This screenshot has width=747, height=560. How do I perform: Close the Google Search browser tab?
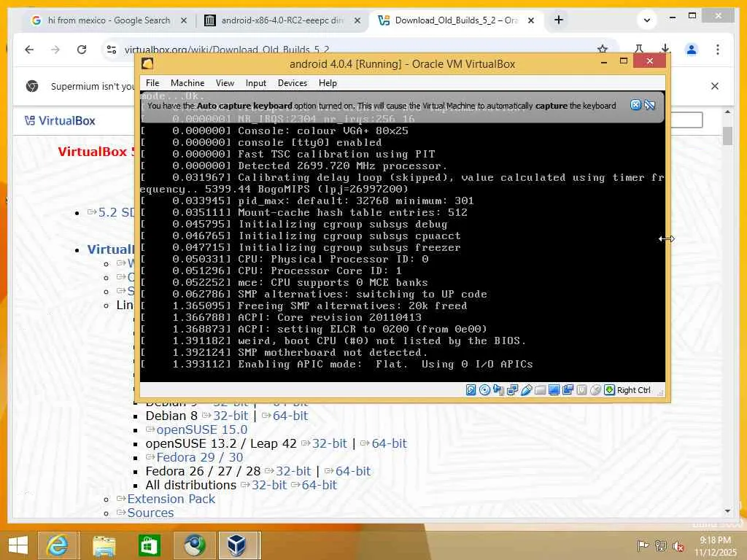tap(184, 20)
